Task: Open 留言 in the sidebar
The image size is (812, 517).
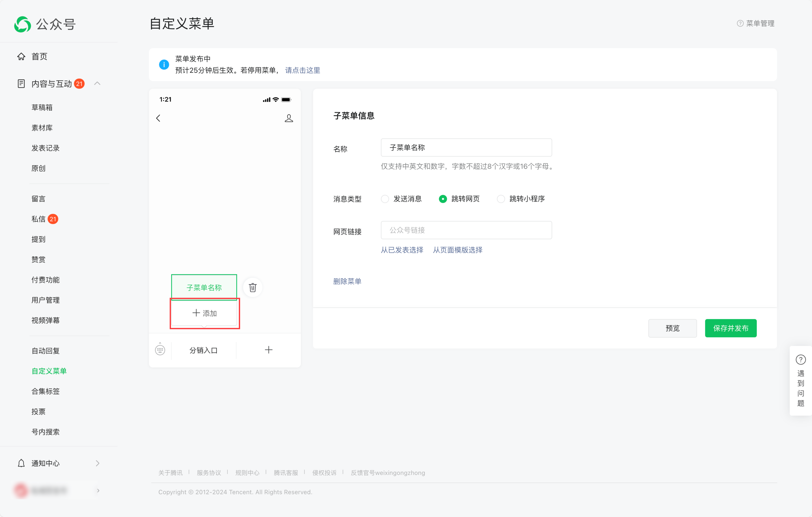Action: pos(38,199)
